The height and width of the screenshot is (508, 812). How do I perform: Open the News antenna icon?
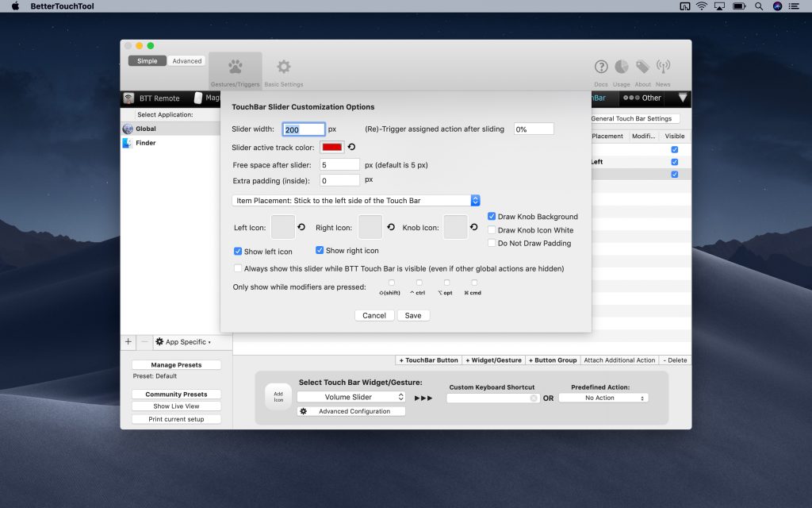click(664, 67)
